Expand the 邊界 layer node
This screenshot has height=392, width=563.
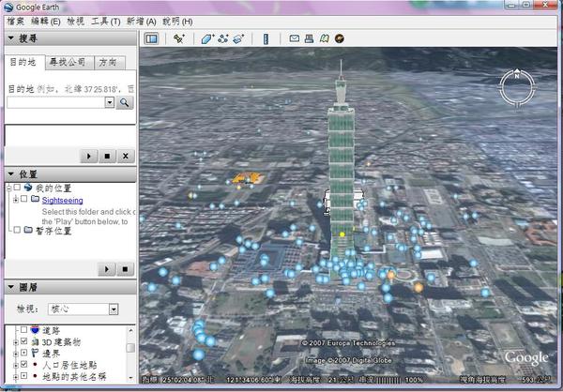[x=16, y=354]
